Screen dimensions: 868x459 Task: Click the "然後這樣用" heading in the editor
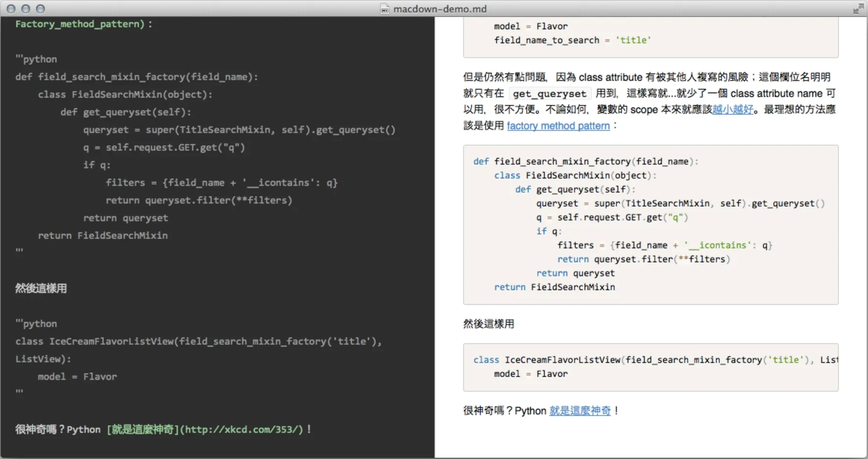tap(41, 289)
